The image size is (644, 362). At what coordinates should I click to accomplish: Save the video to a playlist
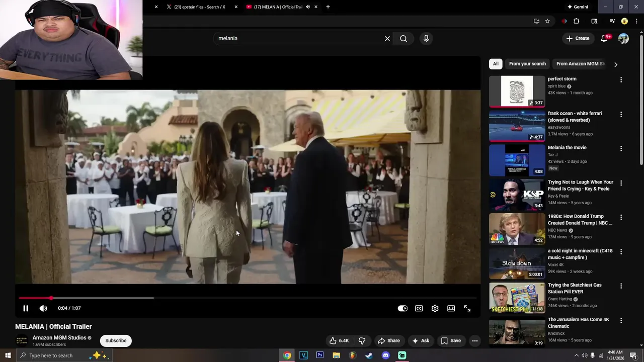pyautogui.click(x=451, y=340)
